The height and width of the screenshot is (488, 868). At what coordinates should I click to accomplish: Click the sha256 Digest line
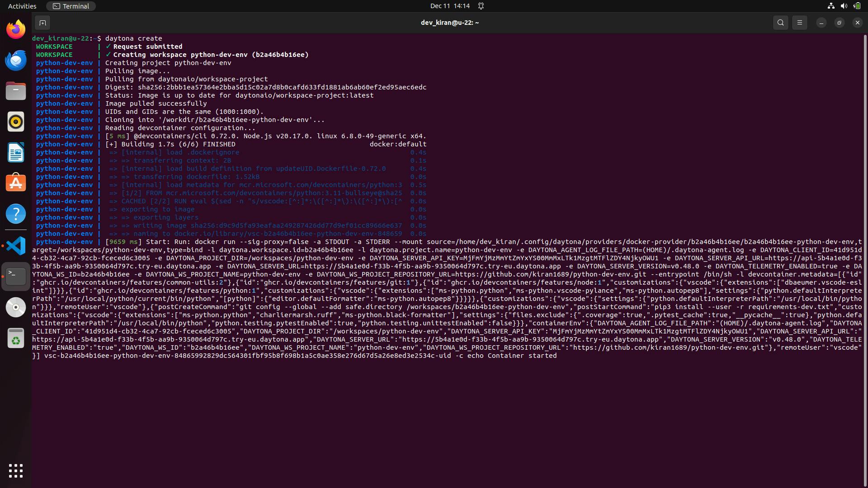point(266,87)
